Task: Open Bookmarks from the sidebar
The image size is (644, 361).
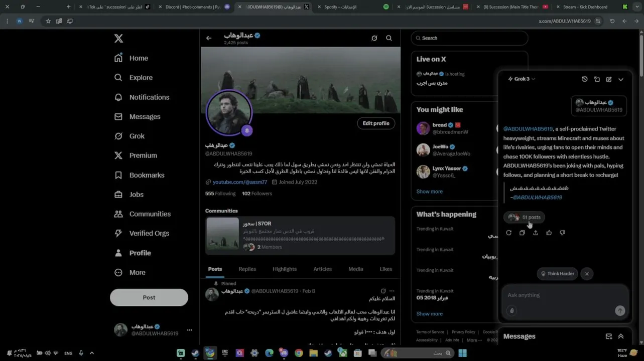Action: point(139,175)
